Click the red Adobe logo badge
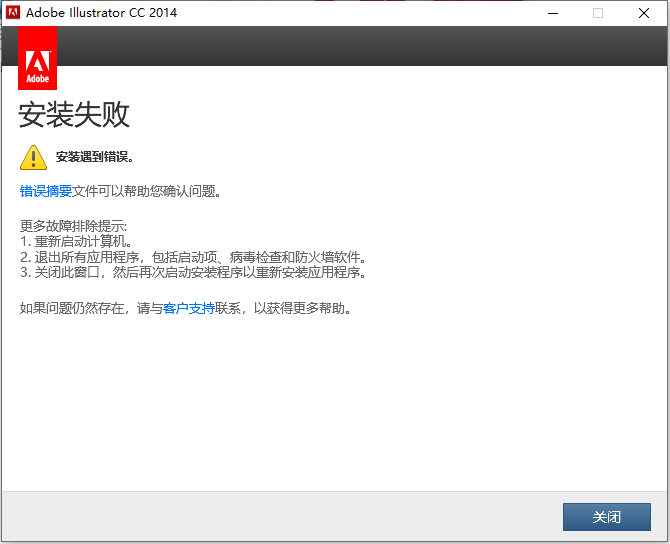Screen dimensions: 670x544 tap(37, 58)
